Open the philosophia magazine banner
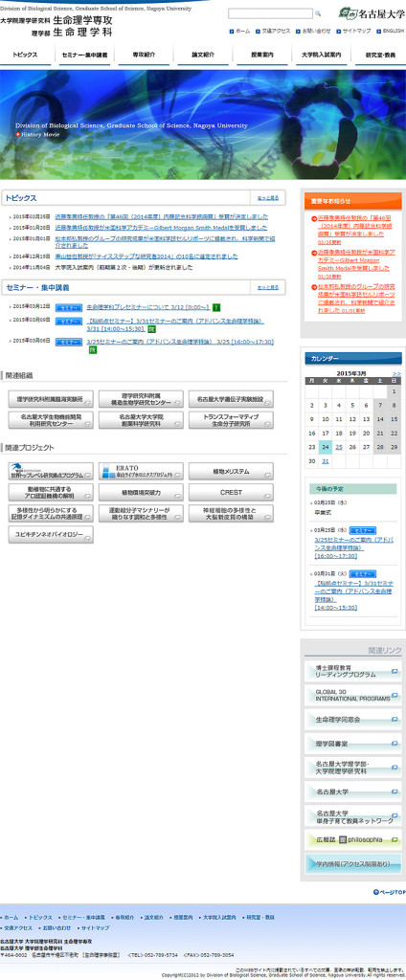This screenshot has width=406, height=980. coord(352,839)
